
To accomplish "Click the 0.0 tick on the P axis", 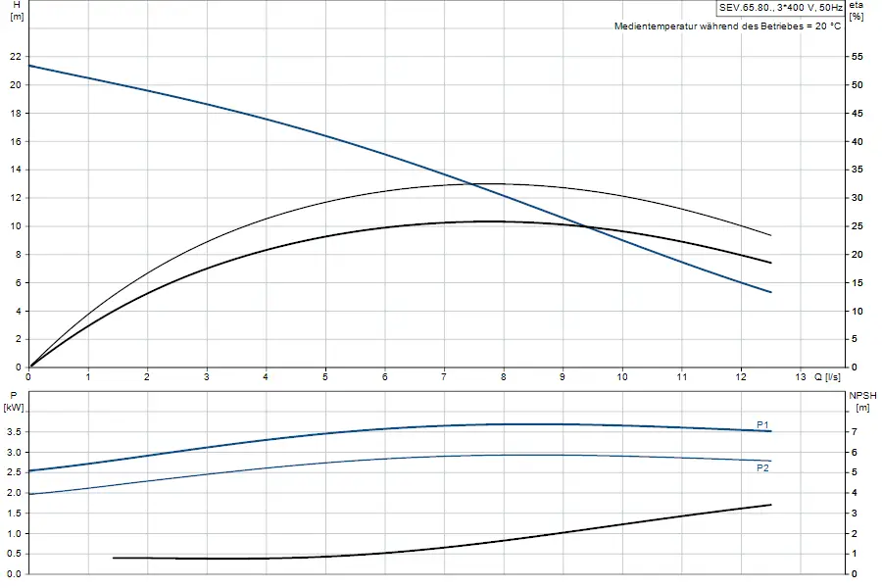I will (14, 574).
